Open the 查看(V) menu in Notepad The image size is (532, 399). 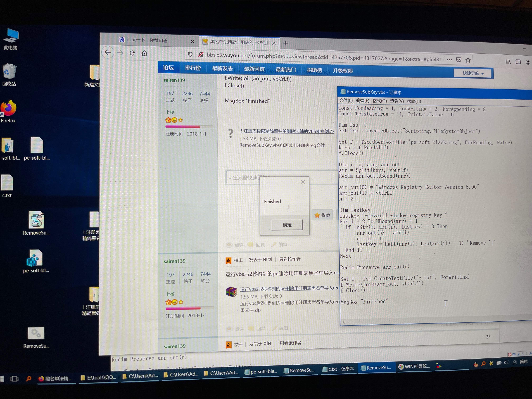(x=397, y=101)
